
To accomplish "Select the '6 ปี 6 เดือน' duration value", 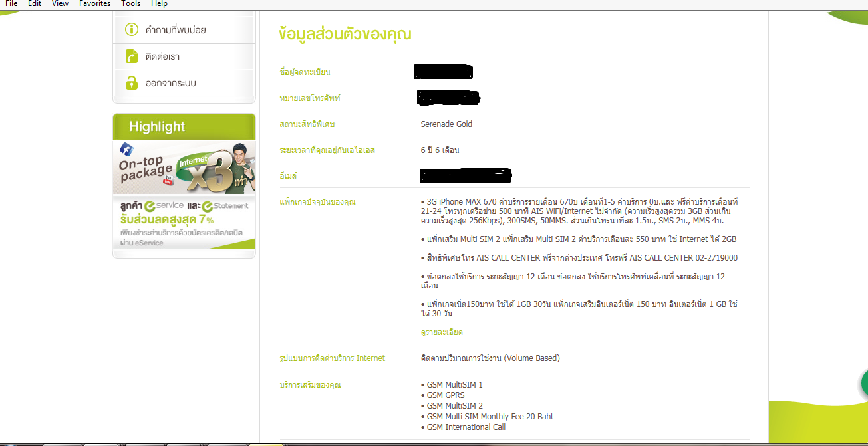I will point(440,150).
